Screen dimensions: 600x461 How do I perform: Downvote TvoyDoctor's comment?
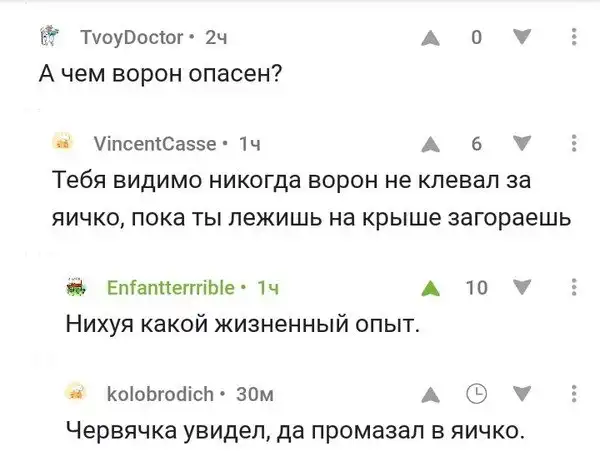[x=518, y=39]
